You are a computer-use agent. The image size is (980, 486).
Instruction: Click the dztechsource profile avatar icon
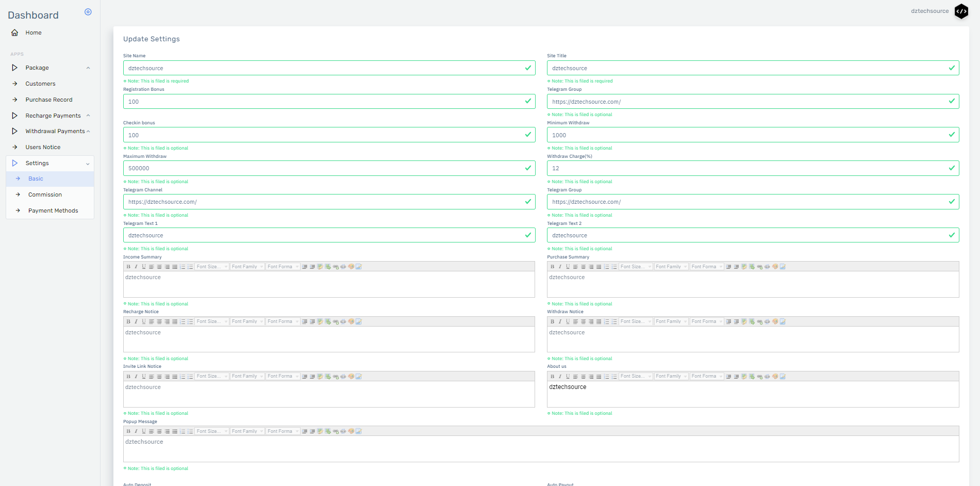[961, 11]
